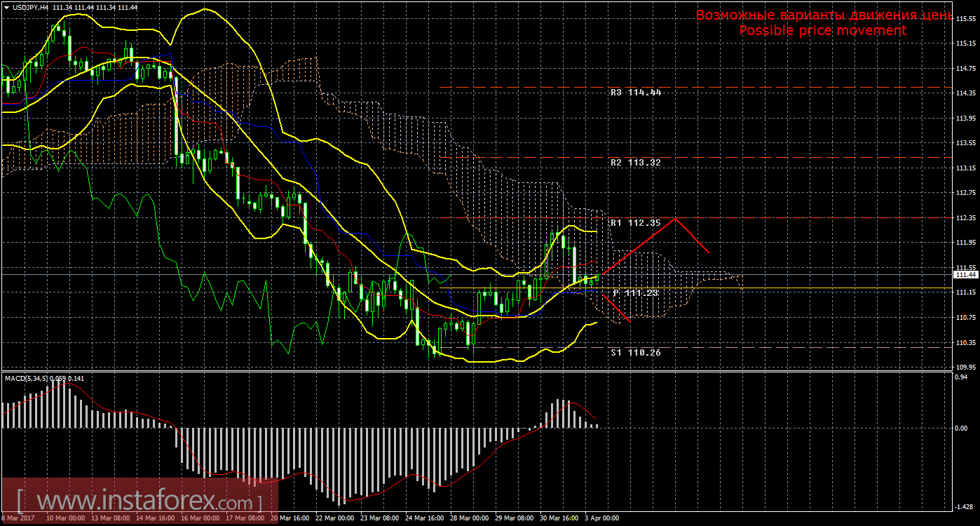Screen dimensions: 980x526
Task: Click the P 111.23 pivot label
Action: pyautogui.click(x=635, y=292)
